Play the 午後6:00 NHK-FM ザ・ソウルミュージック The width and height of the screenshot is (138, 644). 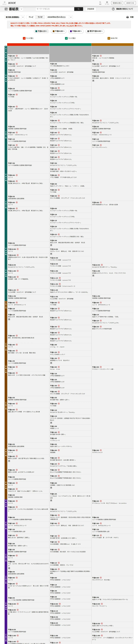[101, 501]
